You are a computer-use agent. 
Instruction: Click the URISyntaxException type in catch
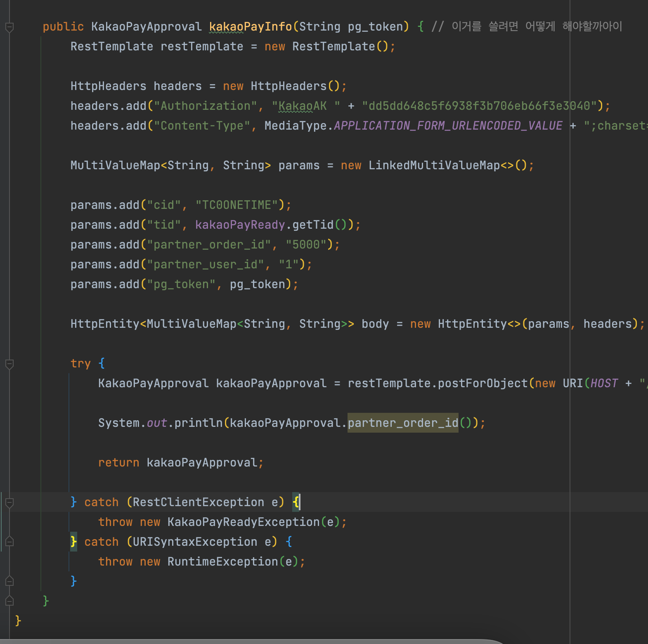[x=195, y=542]
